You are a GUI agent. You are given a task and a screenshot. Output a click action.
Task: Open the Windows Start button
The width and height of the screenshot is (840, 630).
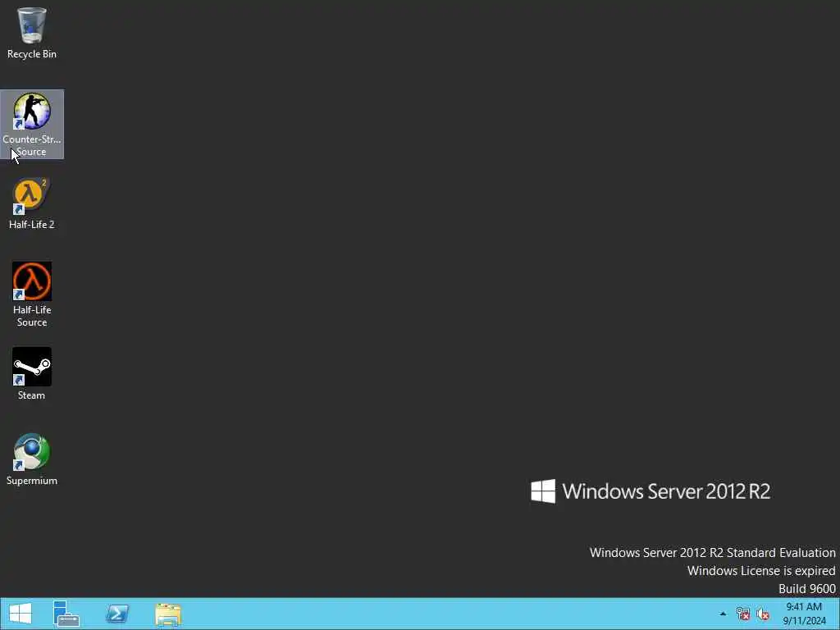[21, 614]
